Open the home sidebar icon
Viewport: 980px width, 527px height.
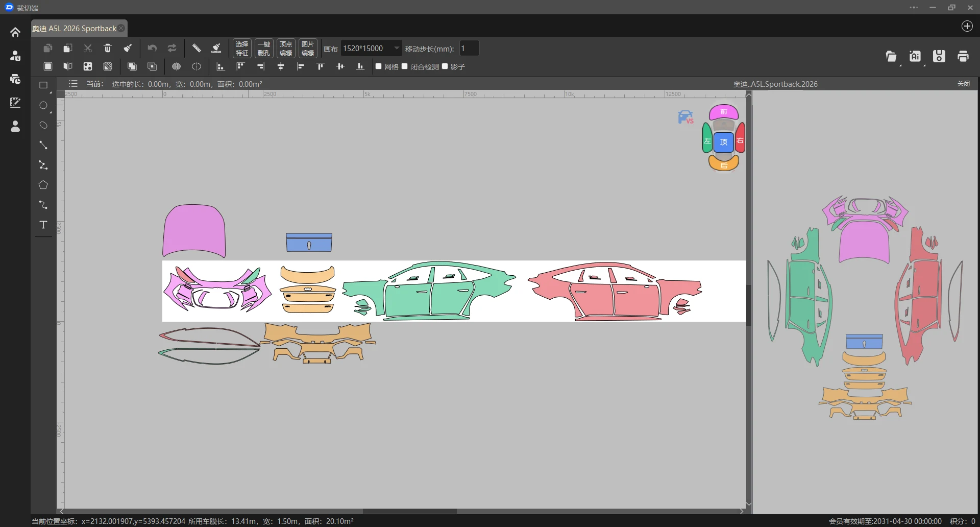coord(15,32)
